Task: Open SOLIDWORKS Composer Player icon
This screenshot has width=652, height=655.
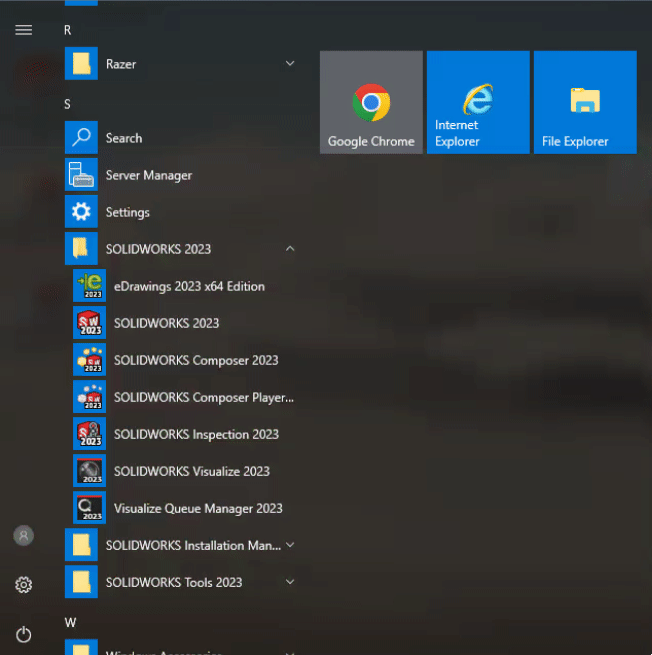Action: [x=89, y=396]
